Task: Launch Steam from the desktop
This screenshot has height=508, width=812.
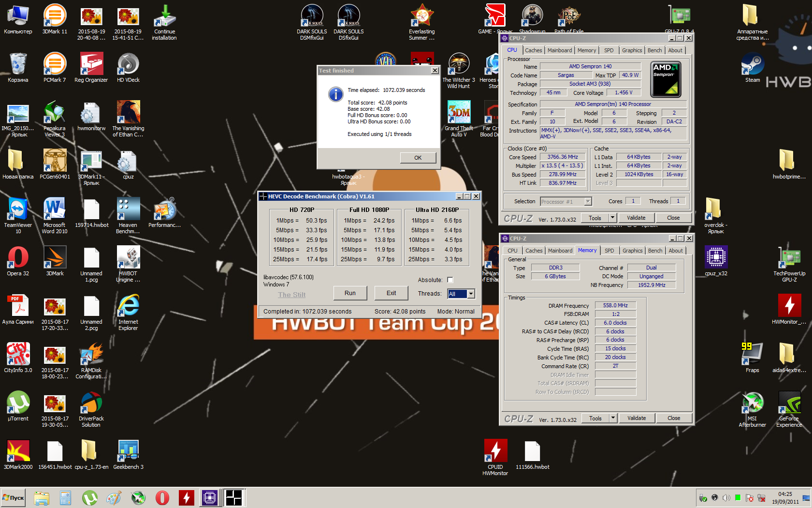Action: (753, 68)
